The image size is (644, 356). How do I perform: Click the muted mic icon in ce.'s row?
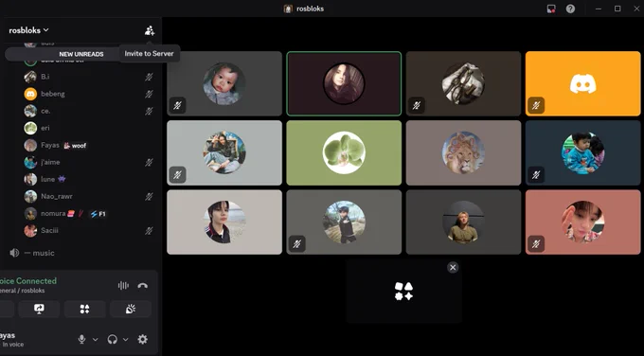click(x=149, y=112)
